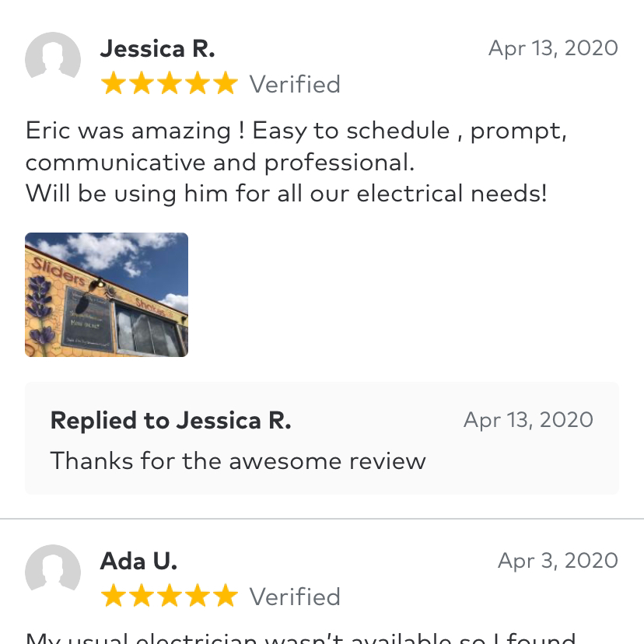This screenshot has height=644, width=644.
Task: Click Jessica's 'Eric was amazing' review text
Action: 296,161
